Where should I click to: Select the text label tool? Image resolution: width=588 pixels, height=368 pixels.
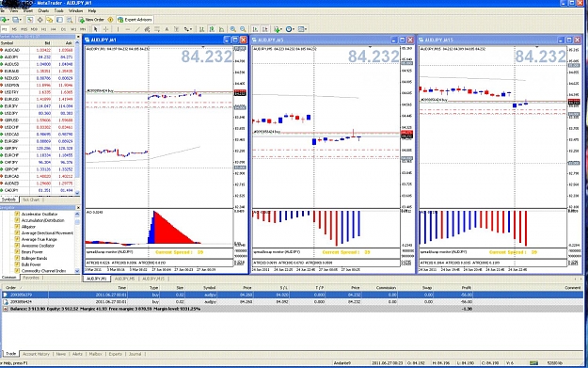coord(176,29)
